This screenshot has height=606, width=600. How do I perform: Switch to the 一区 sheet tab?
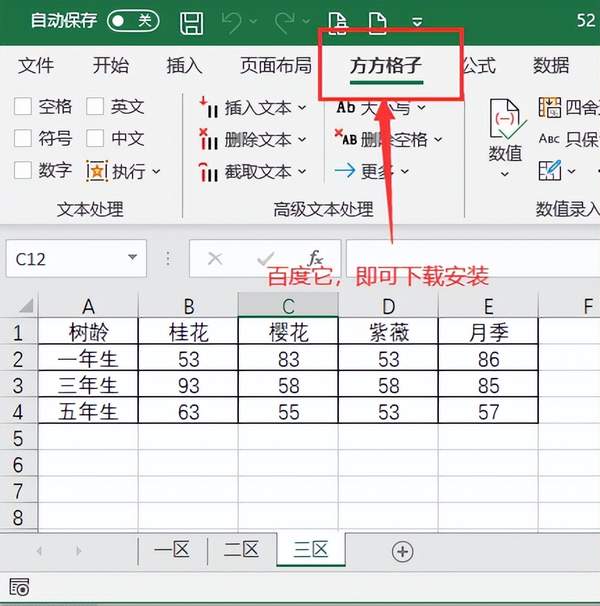tap(172, 550)
